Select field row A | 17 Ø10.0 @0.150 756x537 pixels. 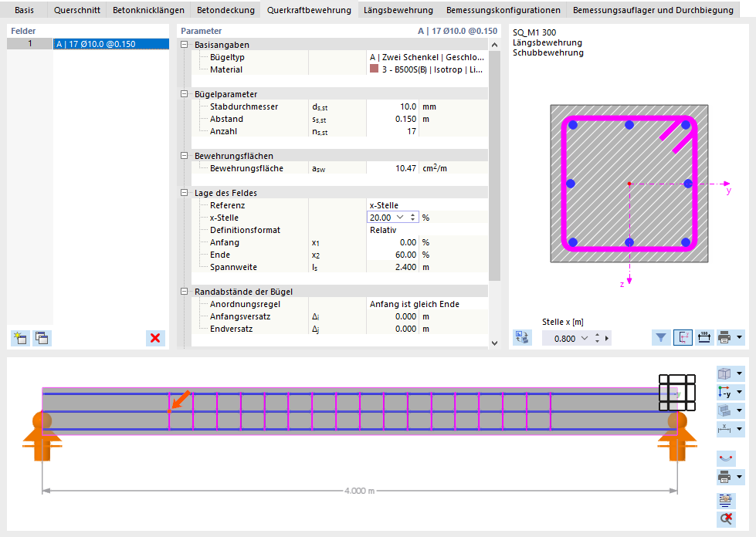point(111,44)
